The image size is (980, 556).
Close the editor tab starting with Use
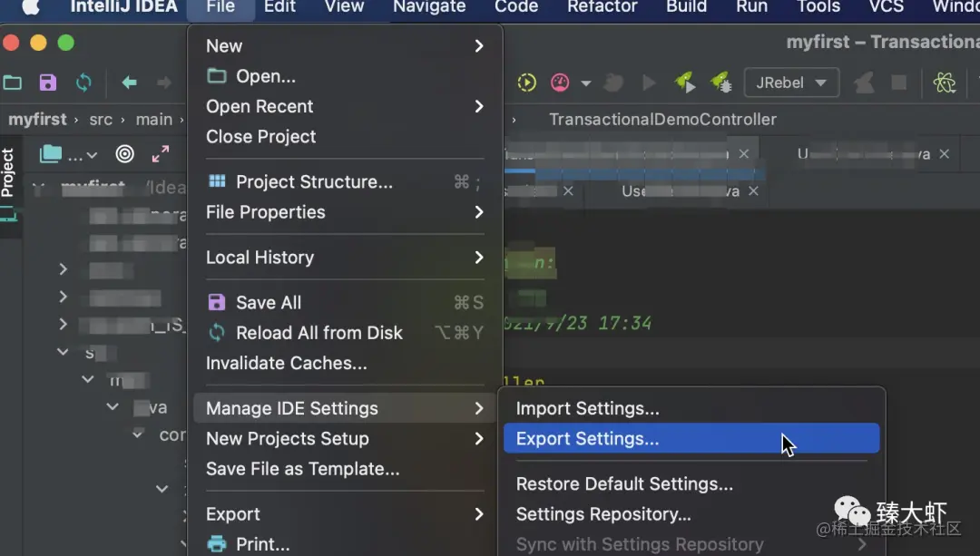tap(754, 191)
